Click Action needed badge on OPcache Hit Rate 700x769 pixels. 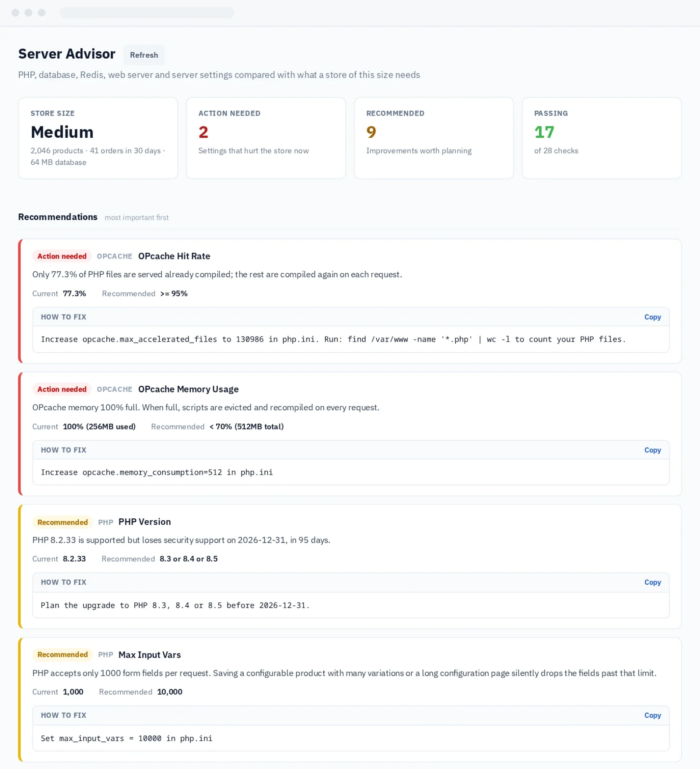pyautogui.click(x=62, y=256)
